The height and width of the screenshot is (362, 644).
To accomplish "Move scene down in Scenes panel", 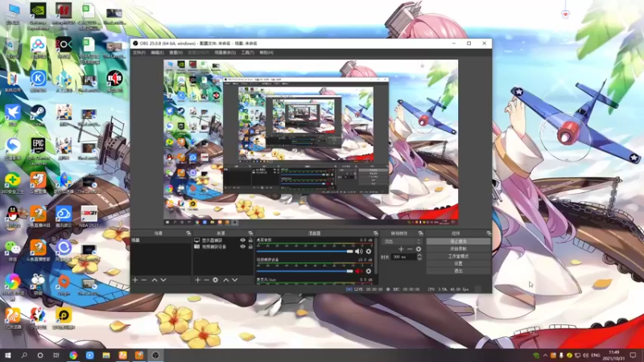I will (163, 280).
